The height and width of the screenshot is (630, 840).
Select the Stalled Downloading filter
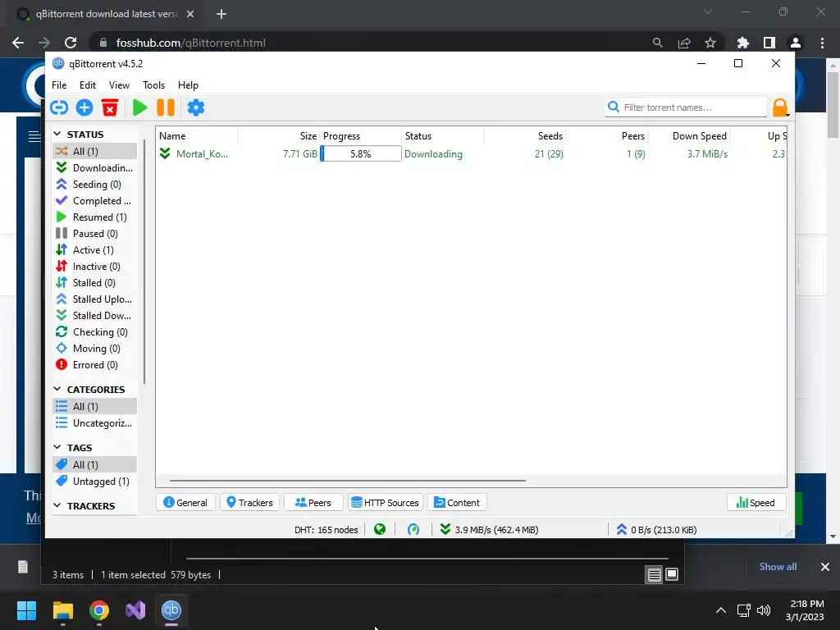(x=95, y=316)
